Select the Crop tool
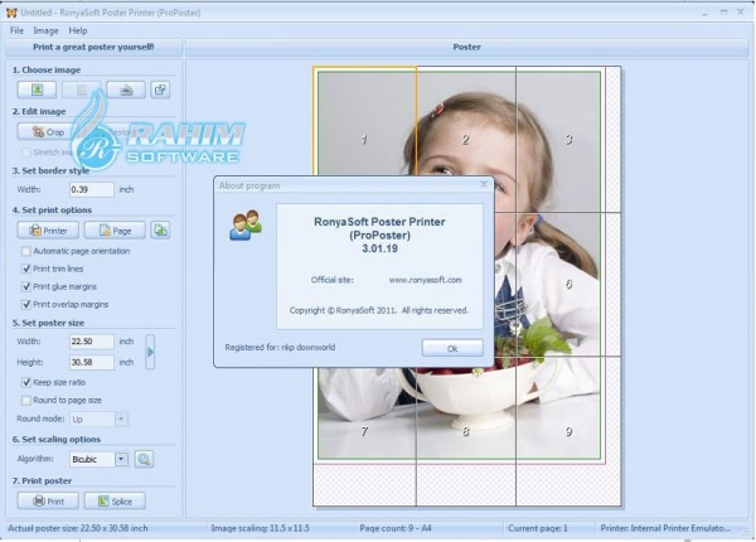This screenshot has height=542, width=756. coord(48,131)
